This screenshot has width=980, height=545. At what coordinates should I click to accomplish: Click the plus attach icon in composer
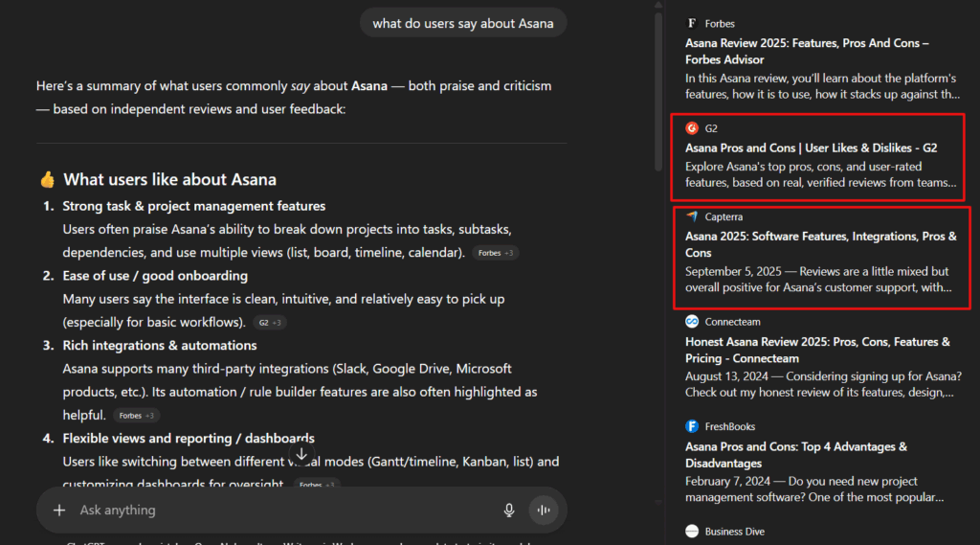click(59, 511)
